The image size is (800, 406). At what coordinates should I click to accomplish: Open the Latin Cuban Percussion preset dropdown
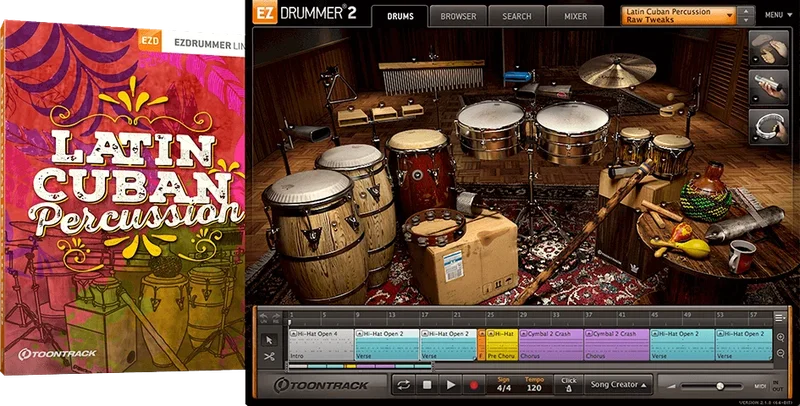coord(679,15)
